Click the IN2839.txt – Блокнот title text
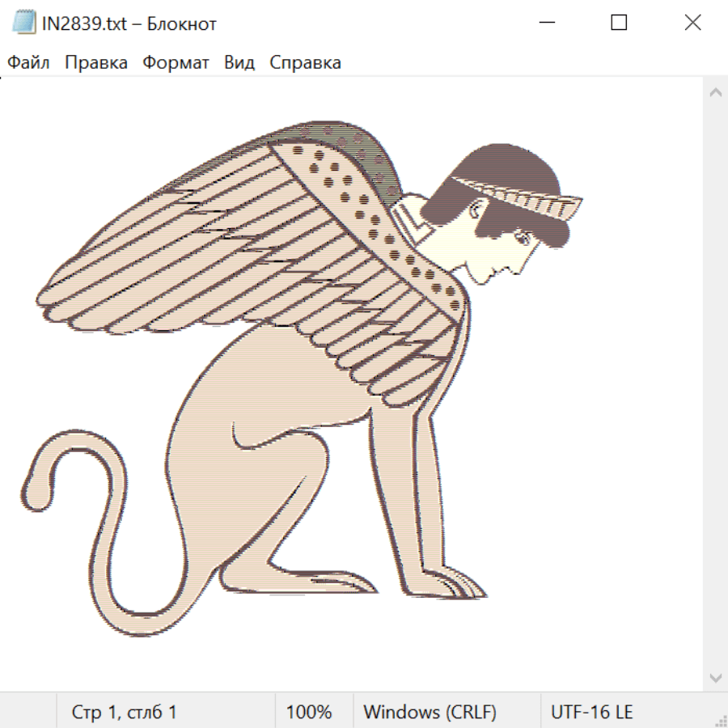The height and width of the screenshot is (728, 728). [129, 23]
